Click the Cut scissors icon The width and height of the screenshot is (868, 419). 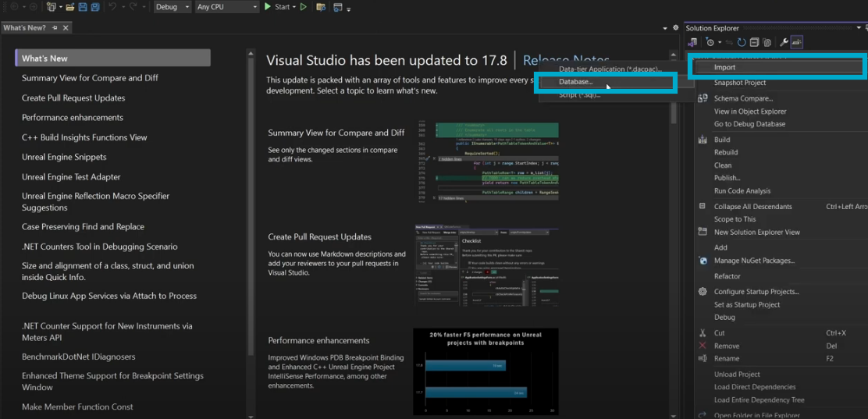click(x=703, y=333)
